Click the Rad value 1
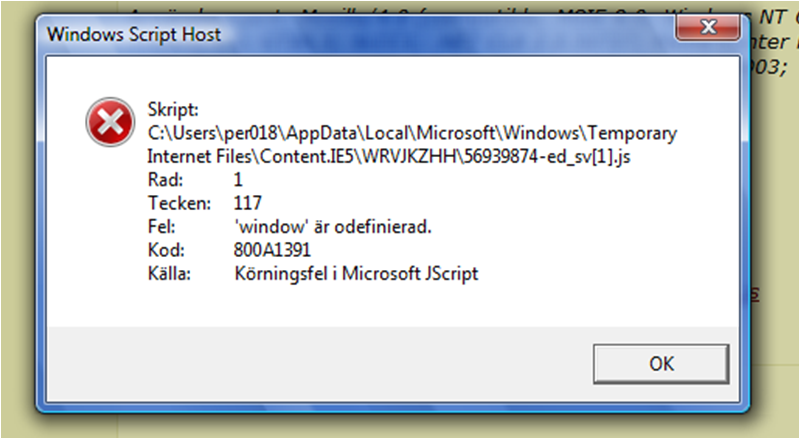This screenshot has width=800, height=439. (238, 180)
